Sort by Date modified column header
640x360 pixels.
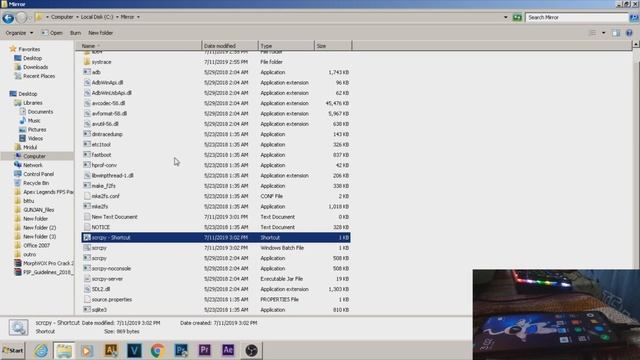click(230, 46)
